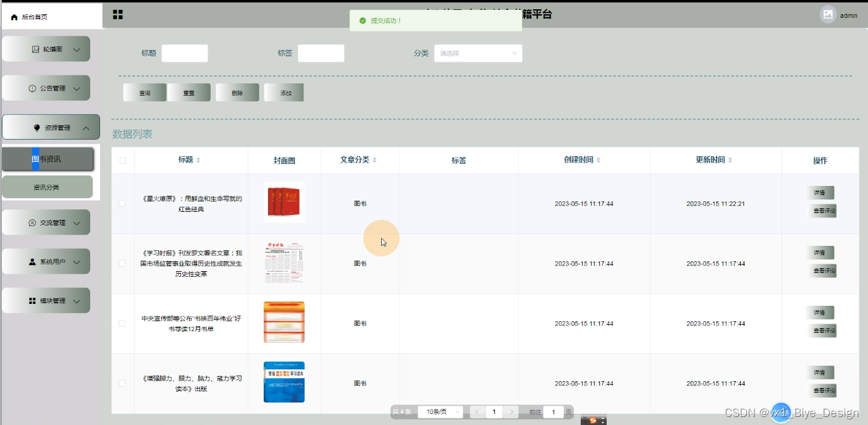Sort table by 更新时间 column arrows
The width and height of the screenshot is (868, 425).
[x=730, y=160]
